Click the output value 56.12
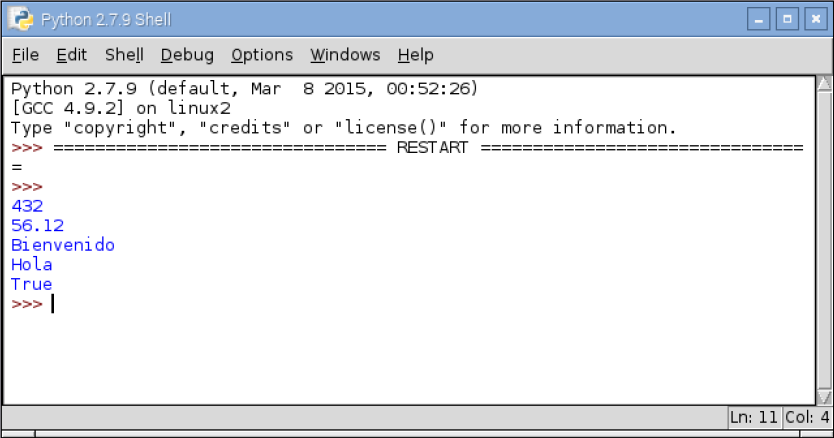 click(x=37, y=226)
